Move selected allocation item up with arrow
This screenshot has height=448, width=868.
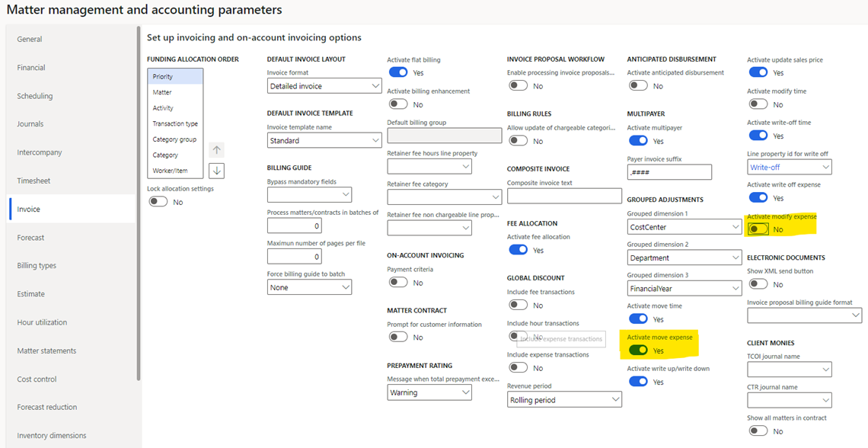[x=217, y=150]
